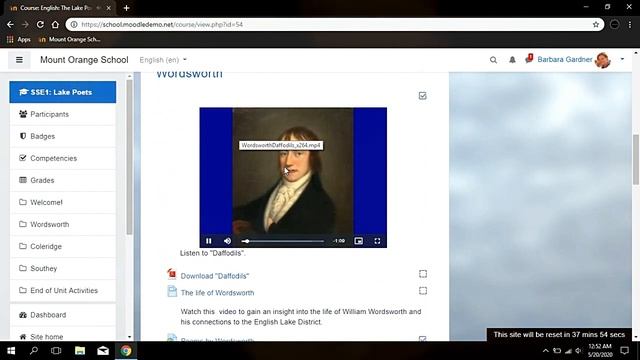Screen dimensions: 640x360
Task: Open the notifications bell
Action: (x=512, y=60)
